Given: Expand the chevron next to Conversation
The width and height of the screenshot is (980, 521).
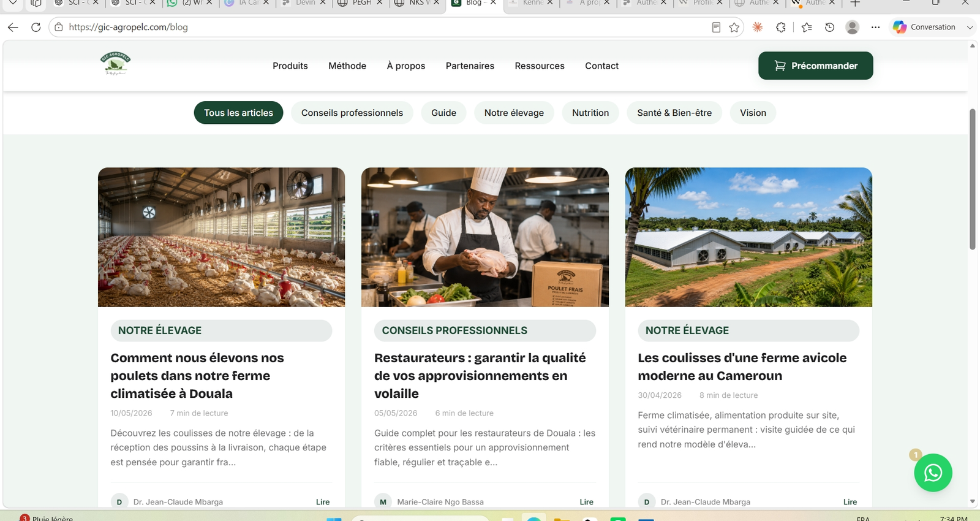Looking at the screenshot, I should coord(970,27).
